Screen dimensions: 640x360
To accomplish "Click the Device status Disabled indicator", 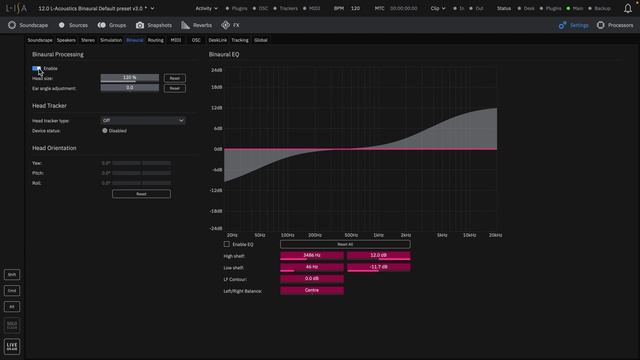I will [114, 131].
